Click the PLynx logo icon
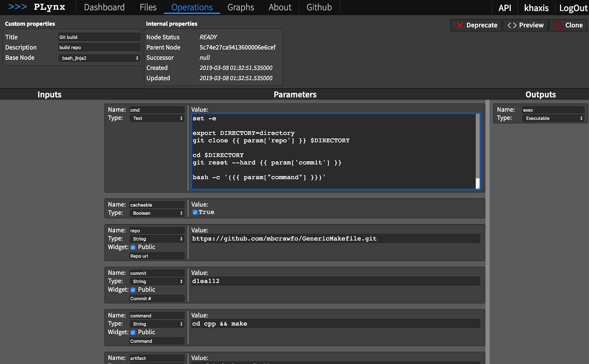Viewport: 589px width, 364px height. [18, 7]
